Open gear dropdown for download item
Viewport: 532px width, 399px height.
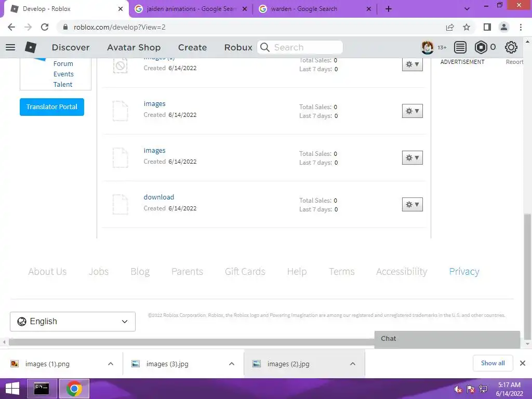point(412,205)
